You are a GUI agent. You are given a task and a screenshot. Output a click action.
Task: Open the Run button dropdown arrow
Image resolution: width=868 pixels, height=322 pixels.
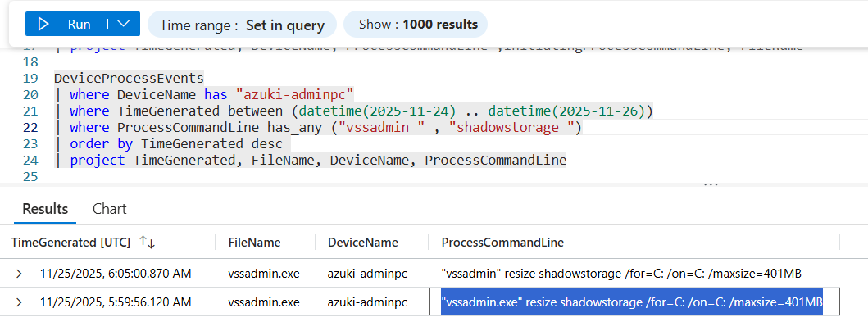point(124,25)
